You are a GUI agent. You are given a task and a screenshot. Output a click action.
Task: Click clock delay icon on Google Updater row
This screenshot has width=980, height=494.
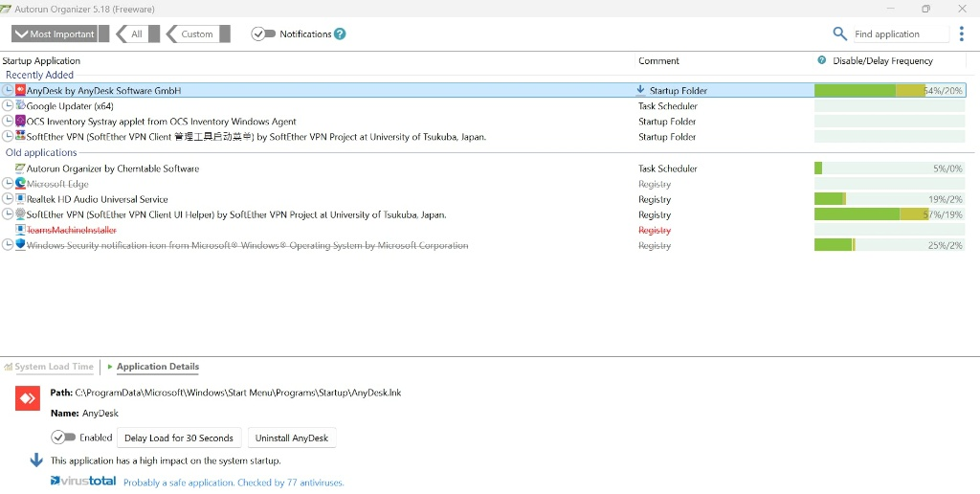coord(8,105)
